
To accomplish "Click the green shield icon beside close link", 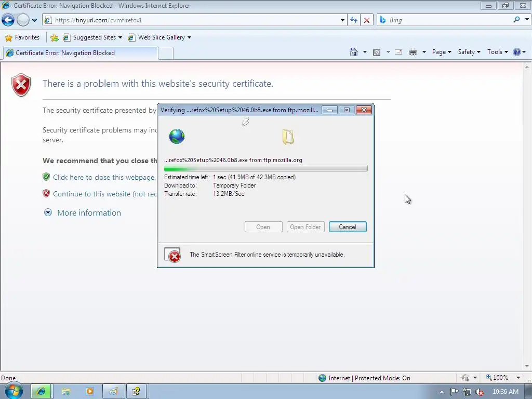I will [46, 177].
